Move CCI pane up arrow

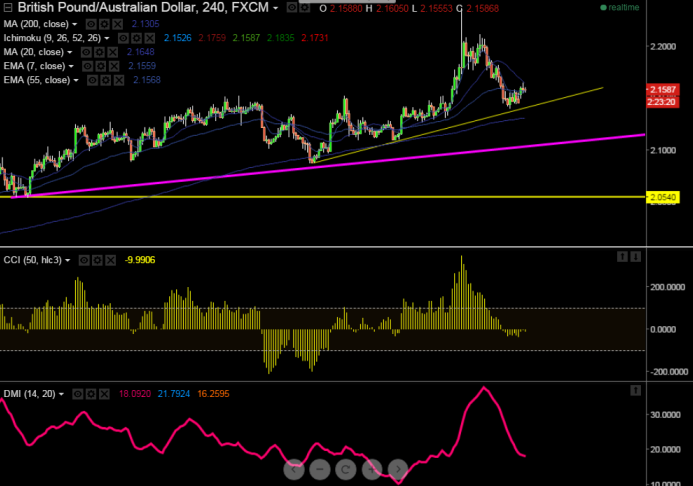[622, 257]
